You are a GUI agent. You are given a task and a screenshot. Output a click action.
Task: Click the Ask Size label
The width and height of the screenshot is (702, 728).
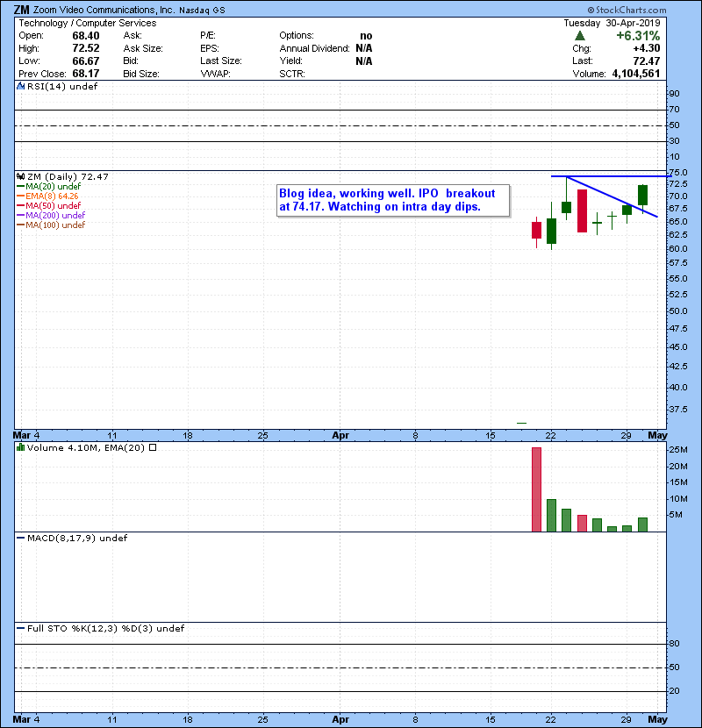click(x=143, y=48)
